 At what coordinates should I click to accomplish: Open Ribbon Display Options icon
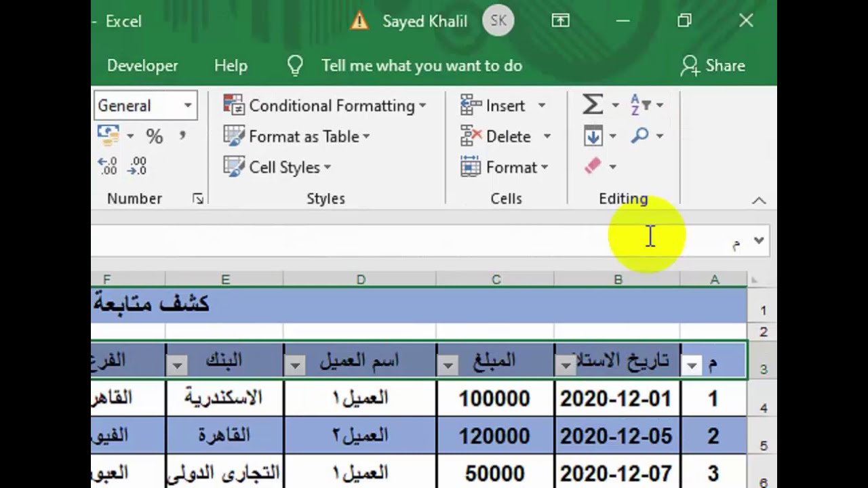point(560,21)
